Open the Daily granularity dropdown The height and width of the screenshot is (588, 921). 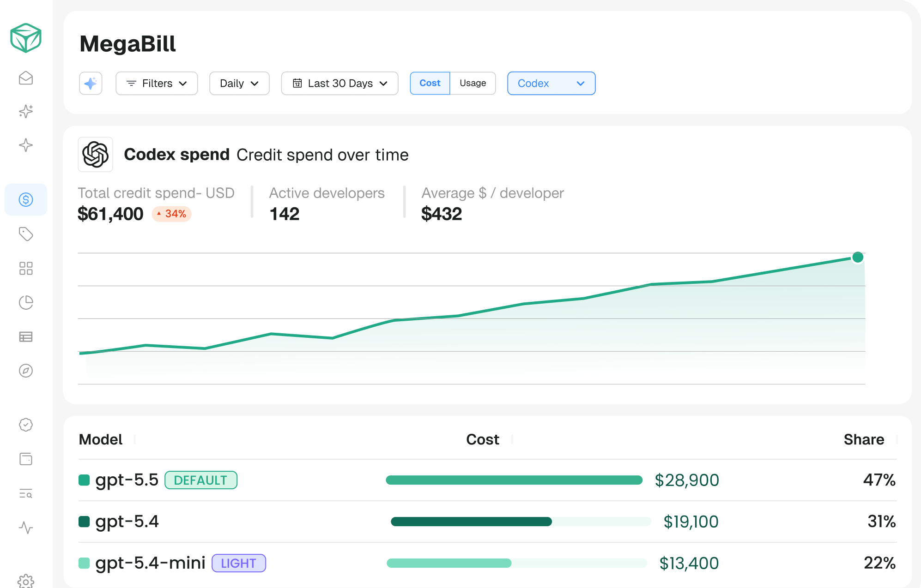point(239,83)
